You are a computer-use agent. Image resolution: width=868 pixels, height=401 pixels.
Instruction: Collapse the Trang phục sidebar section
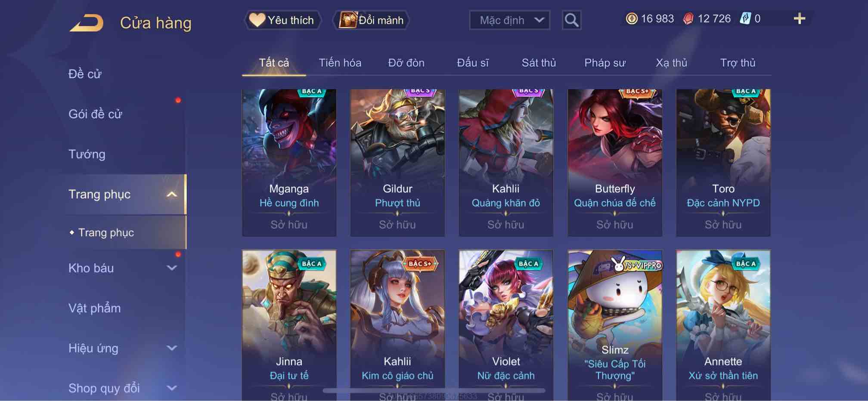pos(171,194)
